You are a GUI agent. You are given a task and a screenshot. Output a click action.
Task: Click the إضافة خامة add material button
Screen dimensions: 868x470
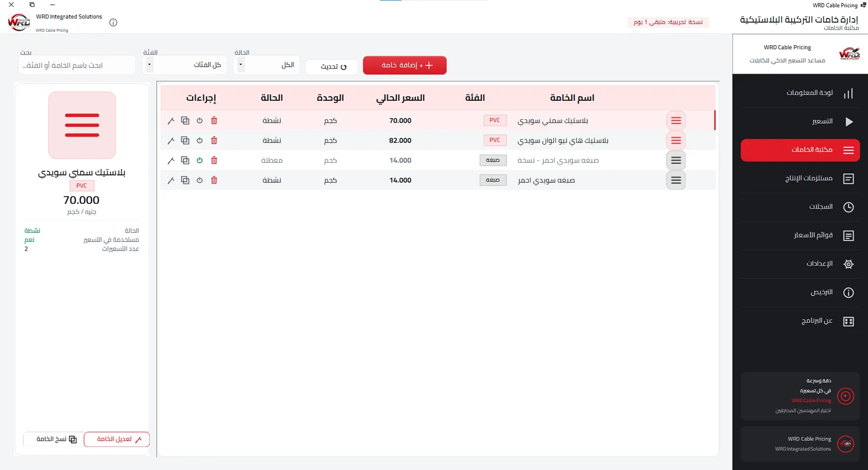pyautogui.click(x=404, y=65)
